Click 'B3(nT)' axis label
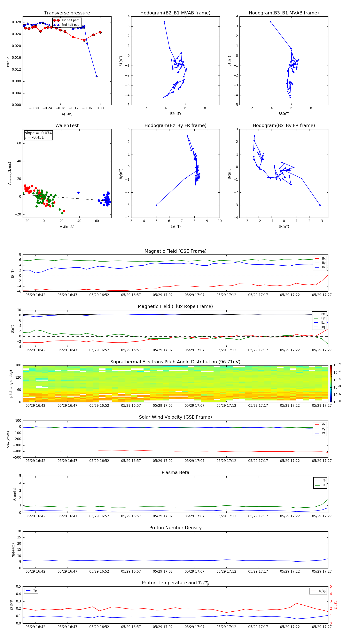Screen dimensions: 351x644 coord(284,114)
